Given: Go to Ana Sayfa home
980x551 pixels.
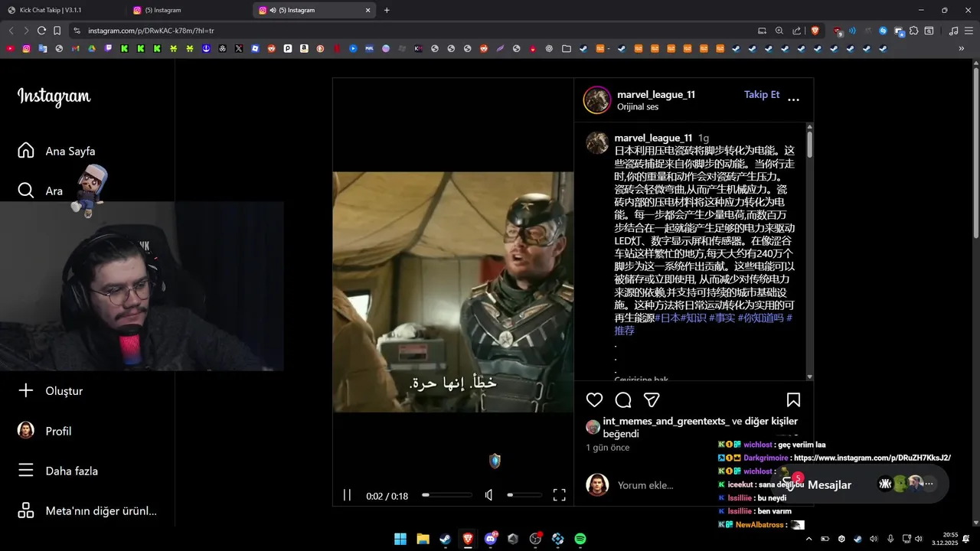Looking at the screenshot, I should click(x=57, y=151).
